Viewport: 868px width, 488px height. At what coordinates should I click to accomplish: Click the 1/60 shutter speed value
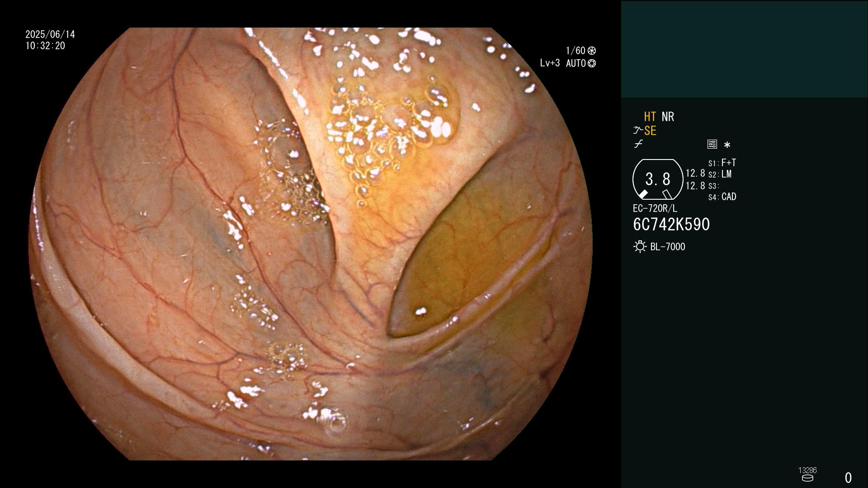coord(576,51)
